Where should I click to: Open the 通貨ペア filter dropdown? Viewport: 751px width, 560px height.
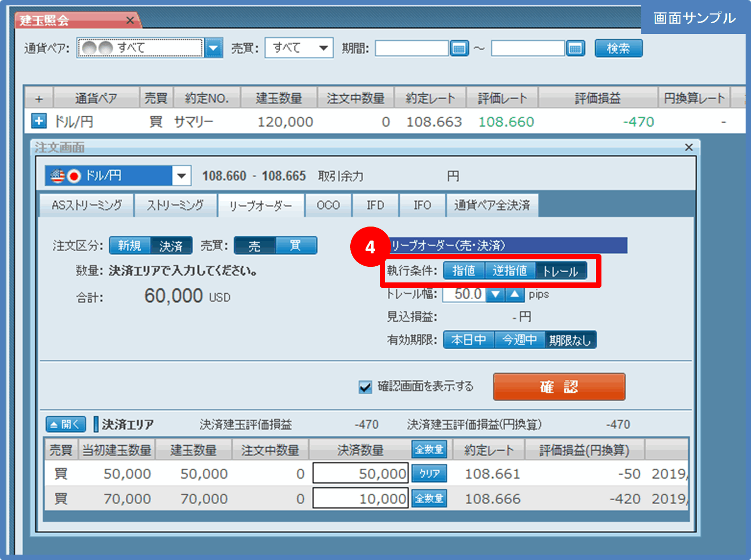coord(214,48)
